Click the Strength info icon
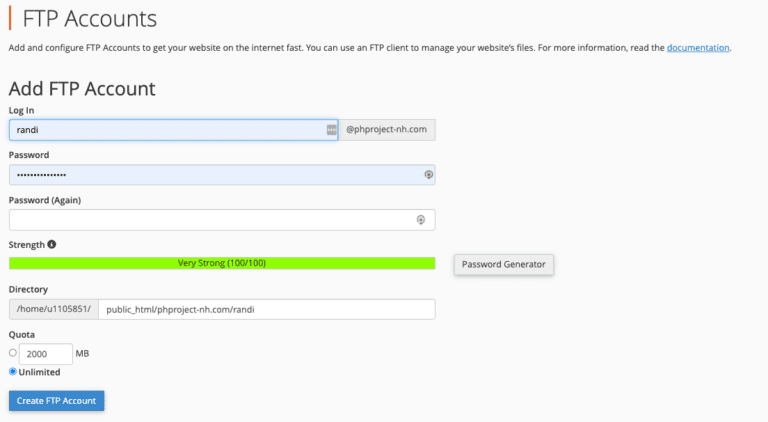 pos(51,244)
